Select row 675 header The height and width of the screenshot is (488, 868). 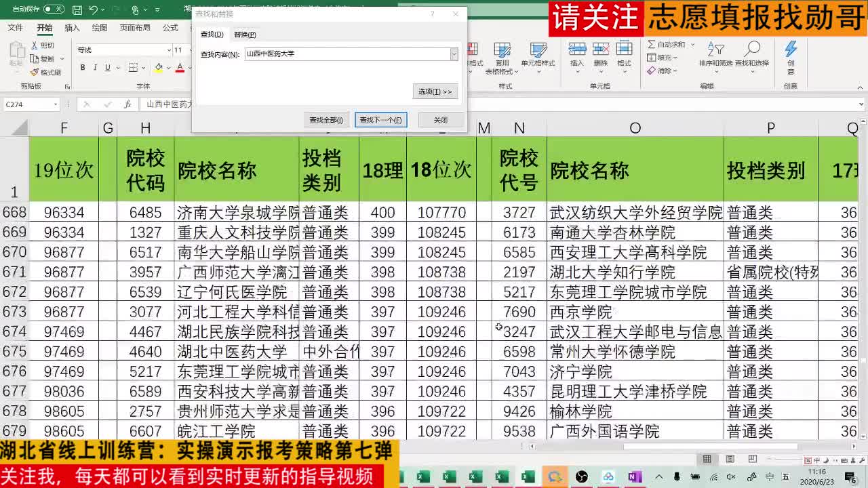pyautogui.click(x=14, y=352)
